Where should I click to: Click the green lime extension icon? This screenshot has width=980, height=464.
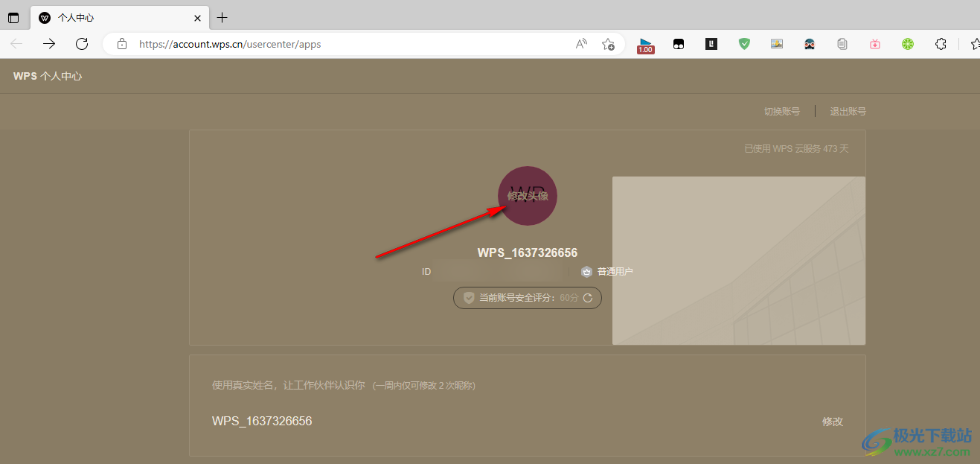pyautogui.click(x=908, y=44)
